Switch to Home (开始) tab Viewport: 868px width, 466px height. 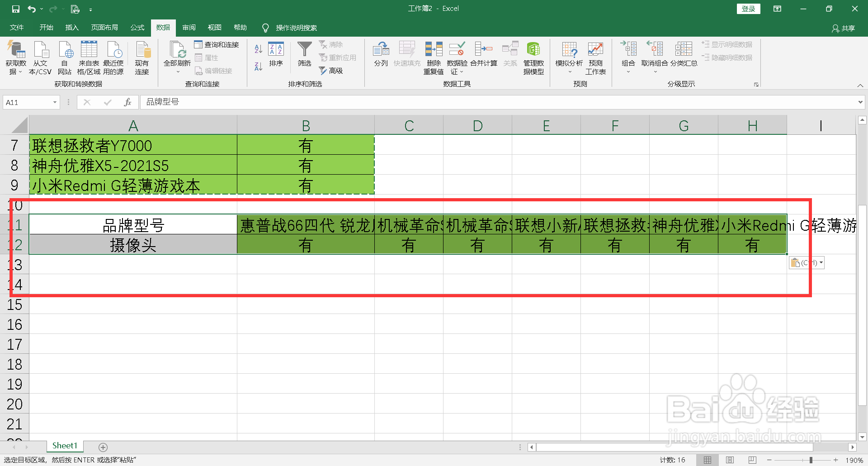[46, 28]
